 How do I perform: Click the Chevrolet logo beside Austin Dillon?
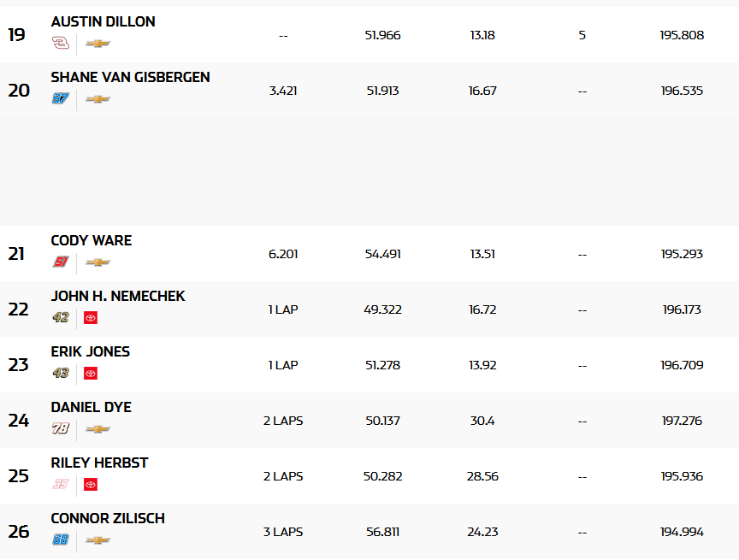(98, 44)
